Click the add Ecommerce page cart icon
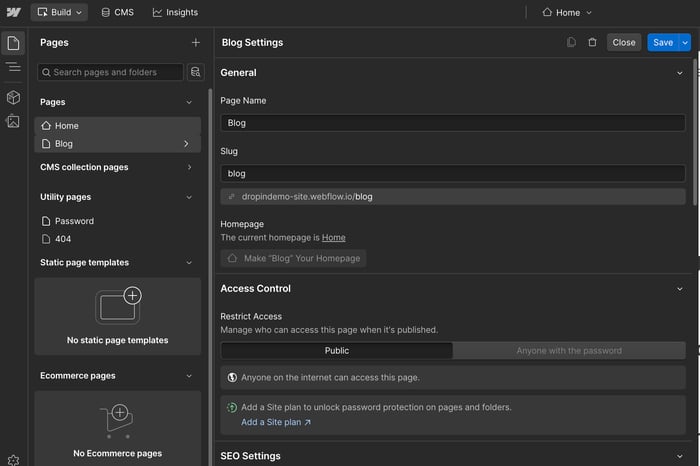This screenshot has width=700, height=466. tap(117, 420)
